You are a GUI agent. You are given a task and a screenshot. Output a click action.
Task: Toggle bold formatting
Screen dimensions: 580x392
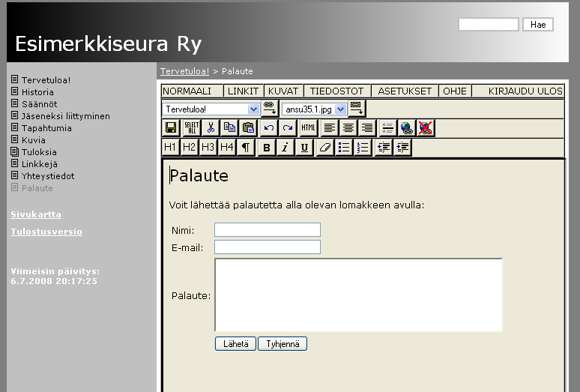266,148
